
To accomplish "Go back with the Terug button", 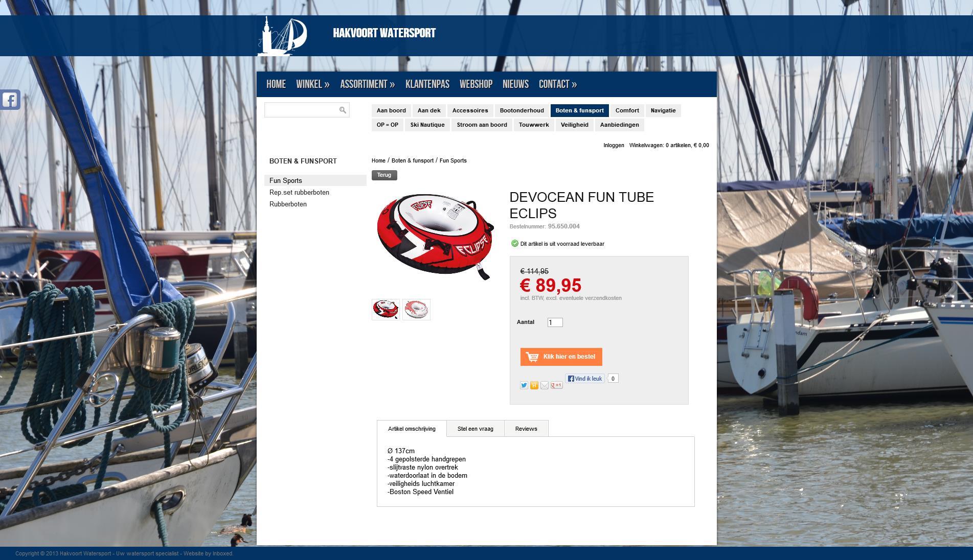I will point(384,175).
